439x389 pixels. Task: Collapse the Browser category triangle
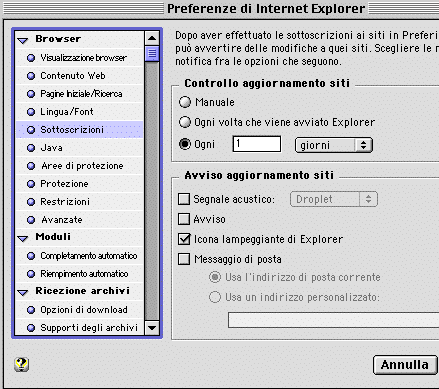(23, 41)
